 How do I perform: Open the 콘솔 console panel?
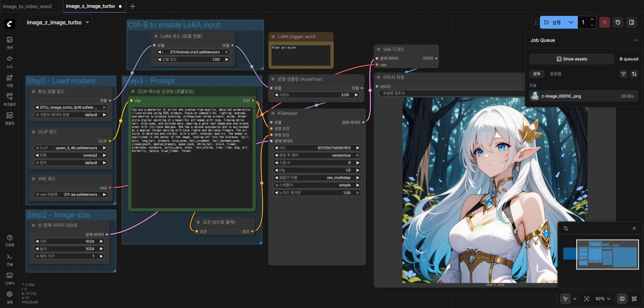(x=10, y=259)
